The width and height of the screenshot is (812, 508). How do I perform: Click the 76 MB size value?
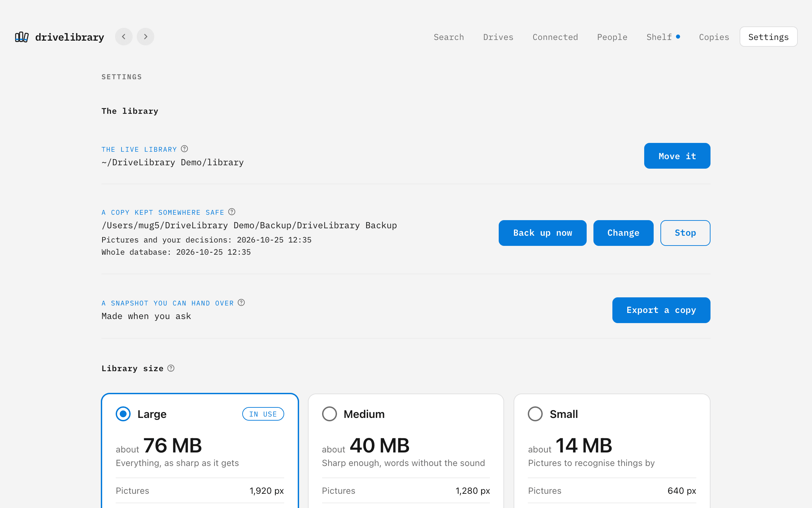(173, 445)
